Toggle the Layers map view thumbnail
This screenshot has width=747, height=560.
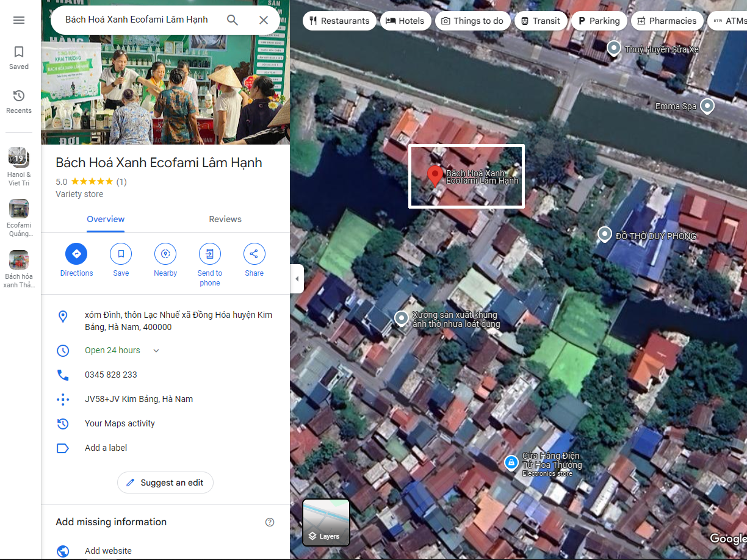click(x=327, y=522)
